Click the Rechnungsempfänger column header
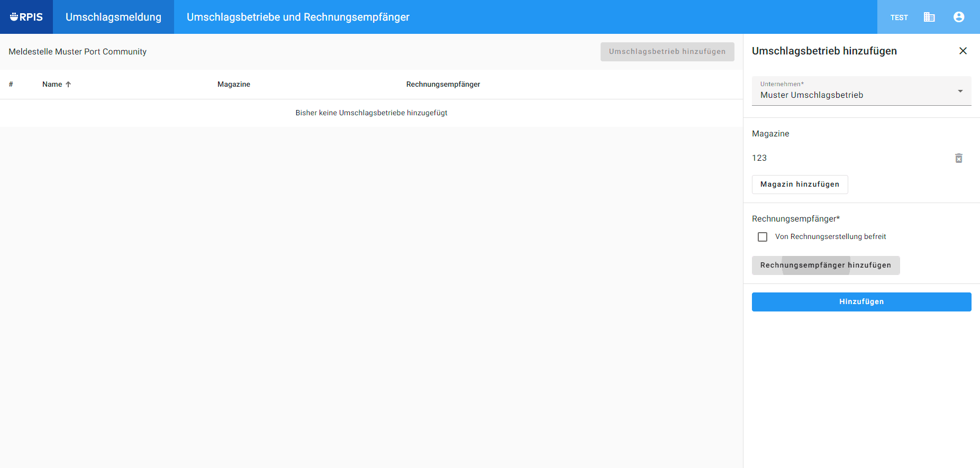 443,84
